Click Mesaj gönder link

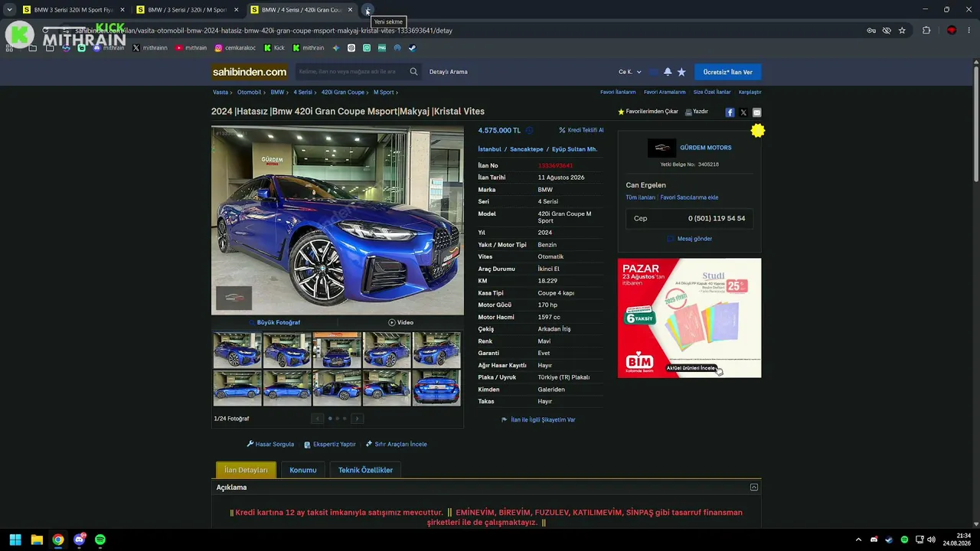[x=690, y=239]
